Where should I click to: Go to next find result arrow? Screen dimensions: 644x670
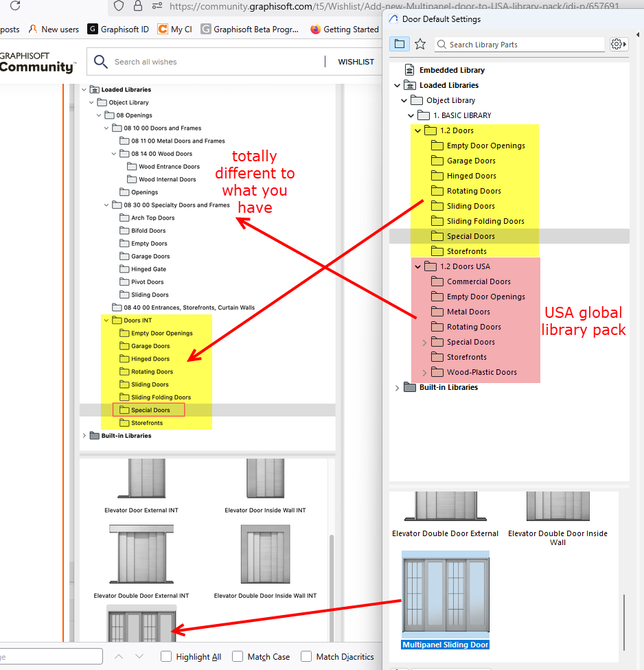(139, 656)
